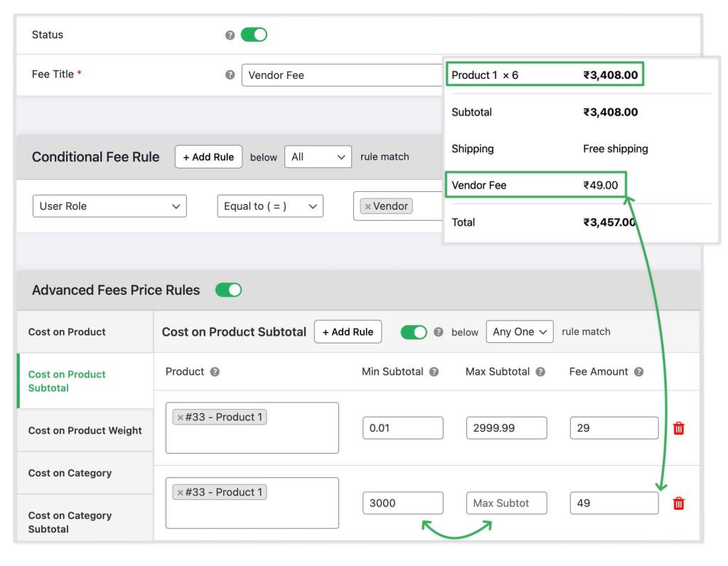Image resolution: width=728 pixels, height=566 pixels.
Task: Click the Max Subtotal field showing 2999.99
Action: [x=506, y=428]
